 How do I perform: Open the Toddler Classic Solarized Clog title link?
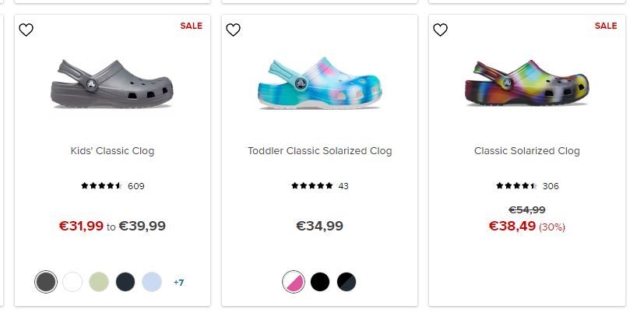pos(319,151)
